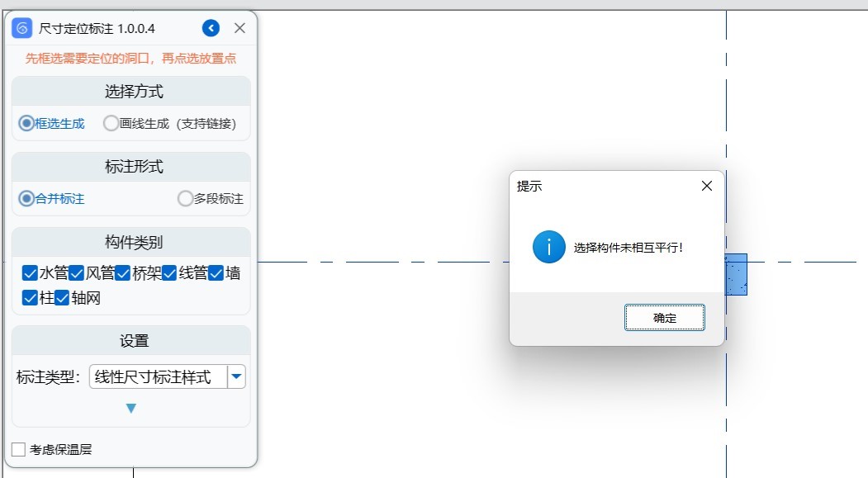Toggle the 桥架 checkbox
This screenshot has width=868, height=478.
(123, 273)
